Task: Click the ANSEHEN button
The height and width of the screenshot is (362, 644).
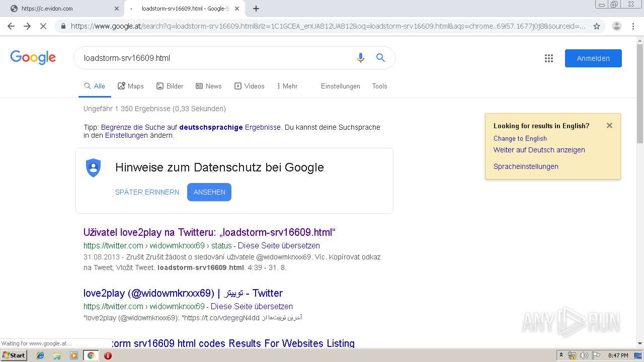Action: pyautogui.click(x=209, y=192)
